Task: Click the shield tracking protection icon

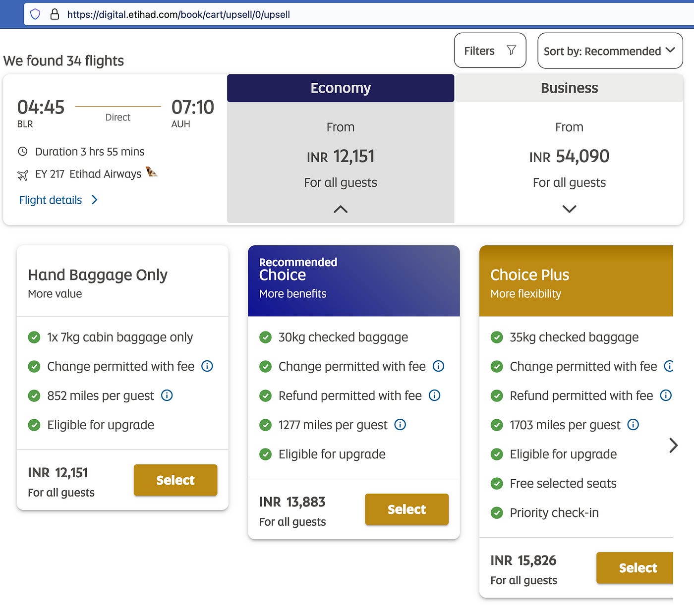Action: [x=35, y=14]
